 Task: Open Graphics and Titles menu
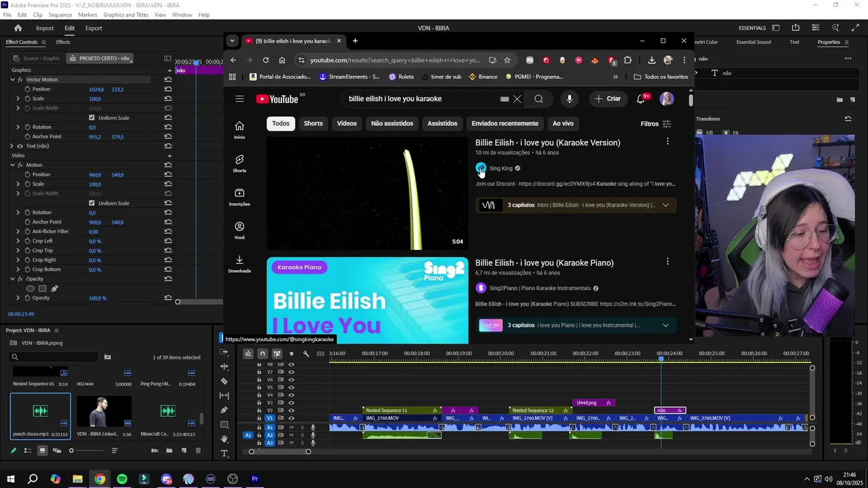[126, 15]
